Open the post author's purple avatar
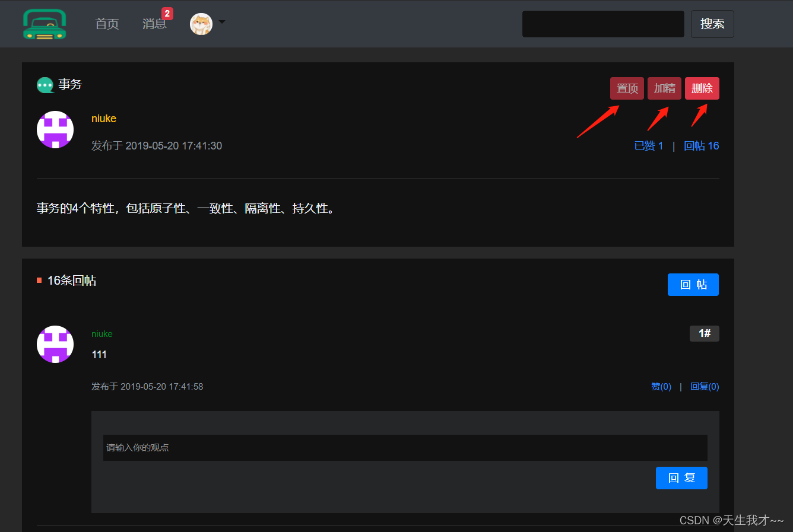 (x=55, y=129)
